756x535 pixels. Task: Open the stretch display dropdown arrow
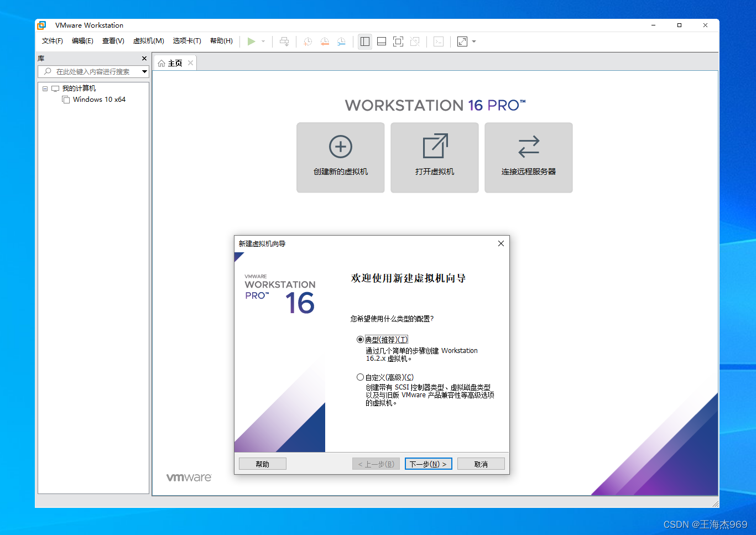tap(474, 41)
